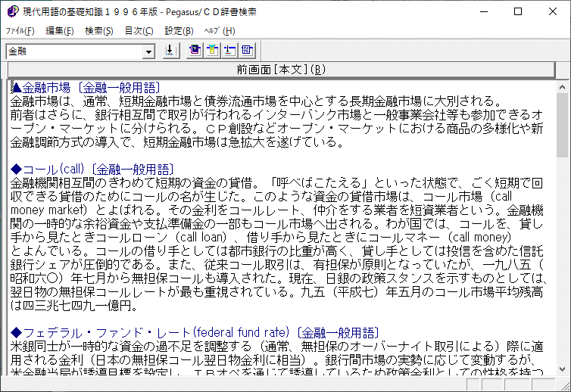Click the purple book dictionary icon
The width and height of the screenshot is (571, 392).
(195, 50)
